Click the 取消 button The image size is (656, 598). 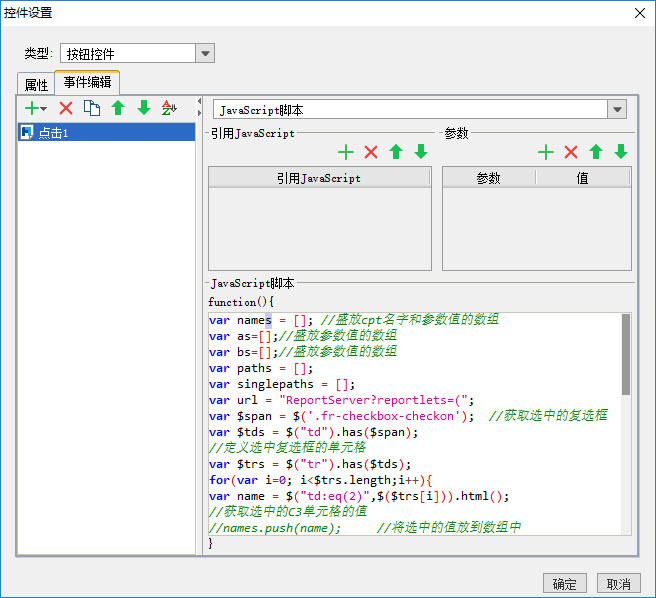(x=619, y=584)
